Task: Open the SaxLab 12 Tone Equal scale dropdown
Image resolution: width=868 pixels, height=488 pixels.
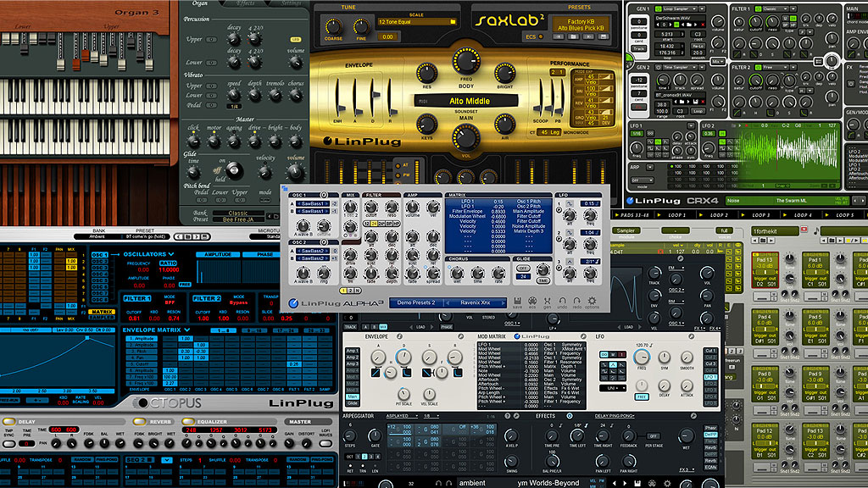Action: 417,21
